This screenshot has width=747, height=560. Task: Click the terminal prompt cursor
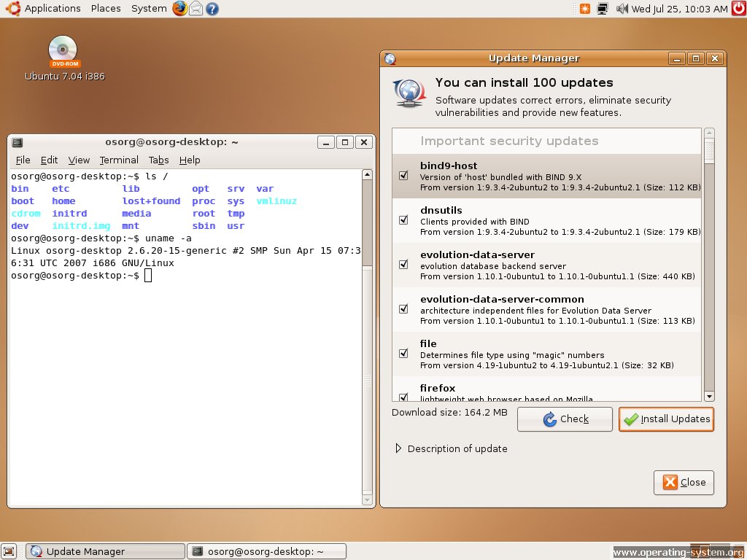[x=148, y=275]
